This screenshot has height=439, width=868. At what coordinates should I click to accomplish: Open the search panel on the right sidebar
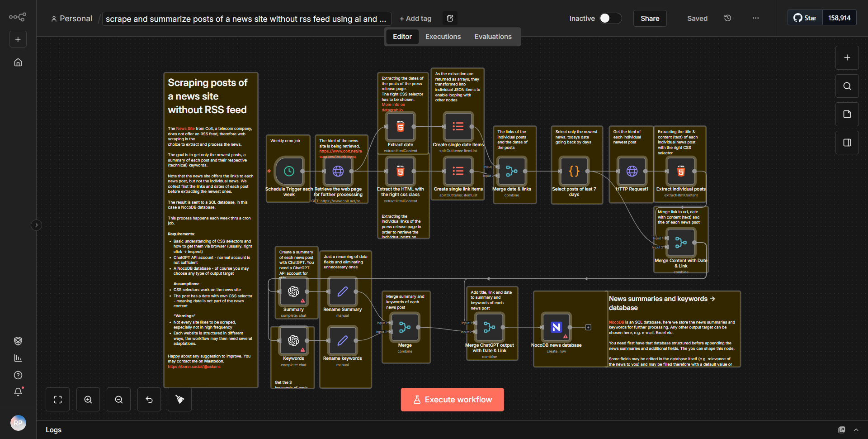847,86
